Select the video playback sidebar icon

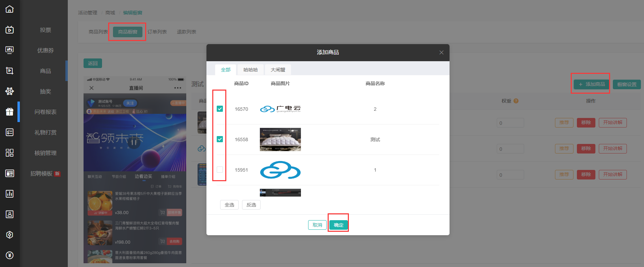(10, 71)
